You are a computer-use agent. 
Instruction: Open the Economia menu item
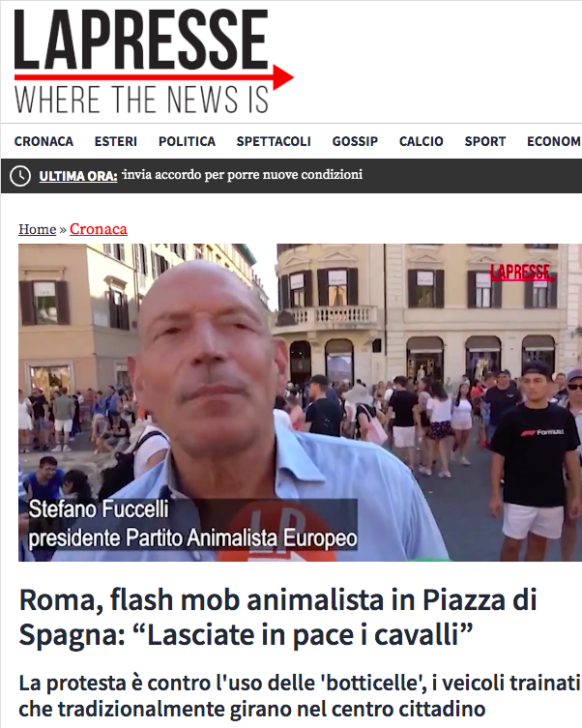click(x=554, y=141)
